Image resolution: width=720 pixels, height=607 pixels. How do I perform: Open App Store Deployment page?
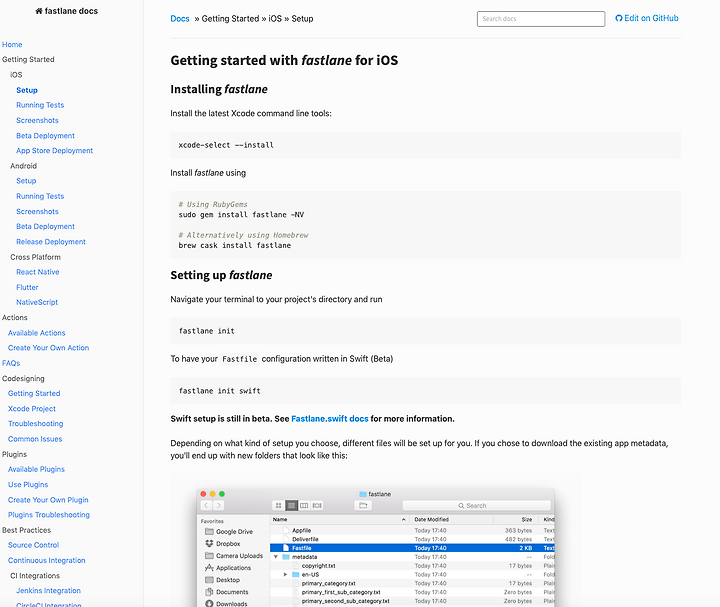(54, 151)
